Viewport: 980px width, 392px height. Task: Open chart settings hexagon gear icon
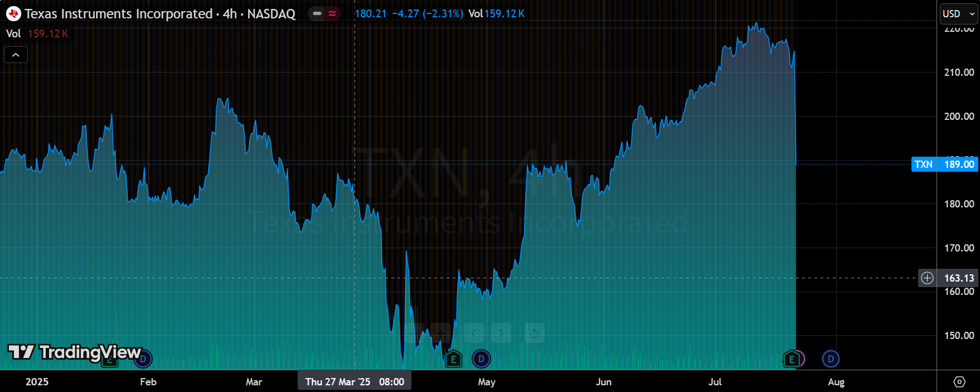[x=959, y=381]
